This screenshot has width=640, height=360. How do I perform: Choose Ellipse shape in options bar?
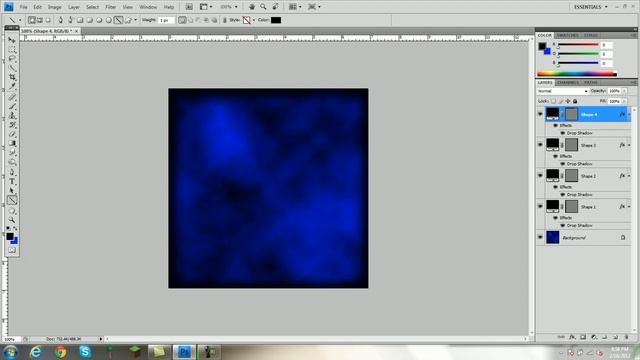point(99,20)
